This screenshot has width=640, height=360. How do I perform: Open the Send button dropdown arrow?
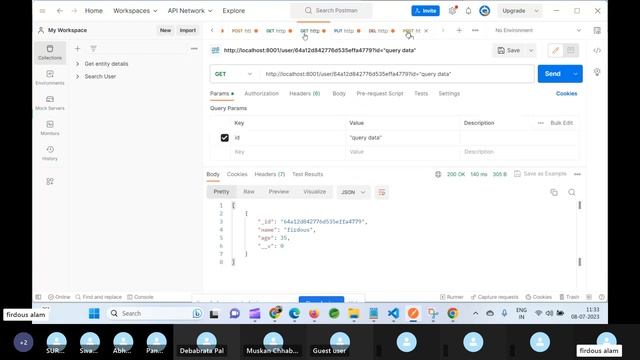[576, 74]
